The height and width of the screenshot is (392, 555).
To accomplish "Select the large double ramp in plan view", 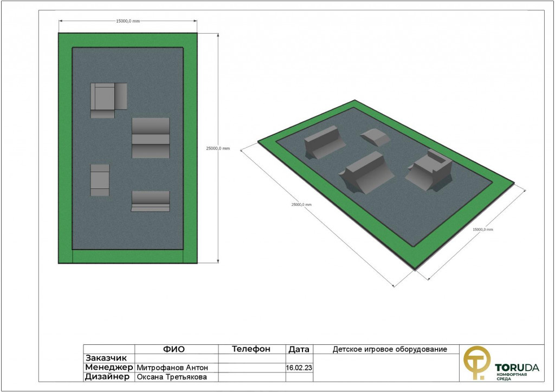I will (x=151, y=138).
